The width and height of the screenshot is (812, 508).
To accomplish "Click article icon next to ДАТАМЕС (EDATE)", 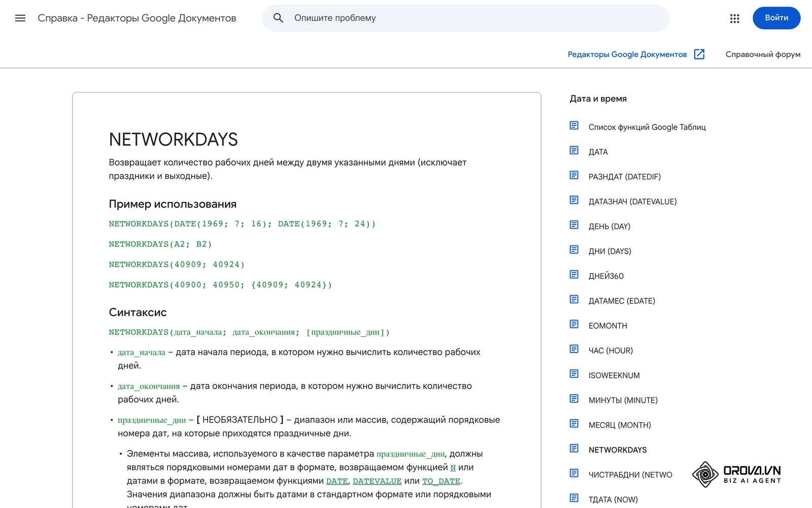I will coord(574,300).
